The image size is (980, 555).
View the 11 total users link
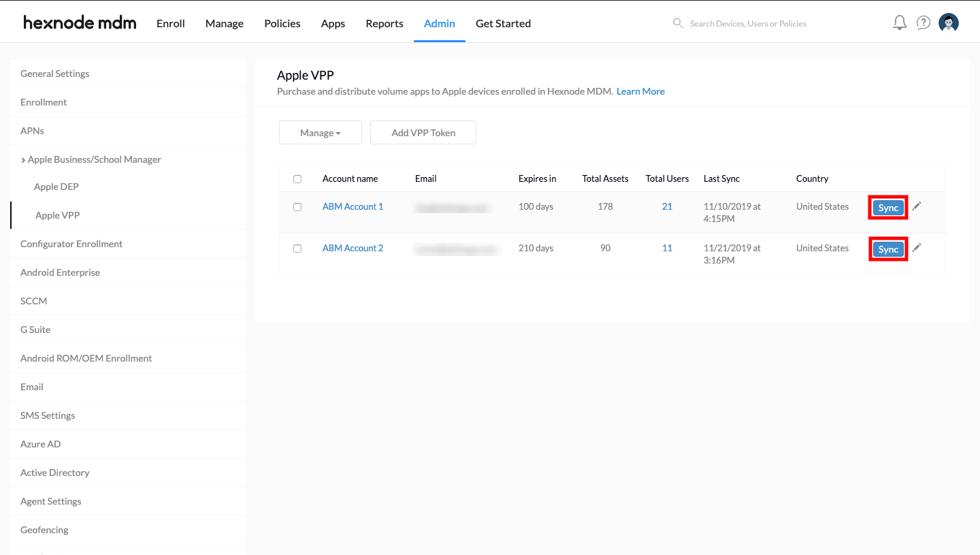[x=667, y=248]
